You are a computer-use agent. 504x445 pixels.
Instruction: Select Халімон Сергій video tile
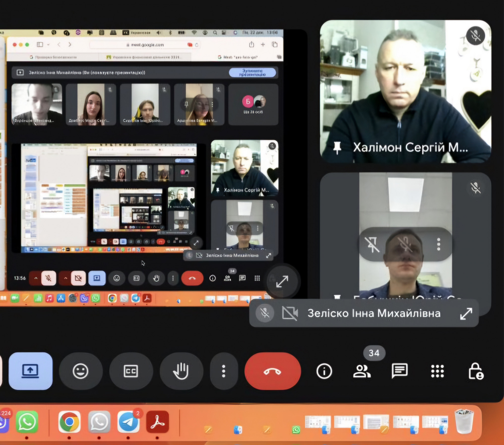point(405,91)
